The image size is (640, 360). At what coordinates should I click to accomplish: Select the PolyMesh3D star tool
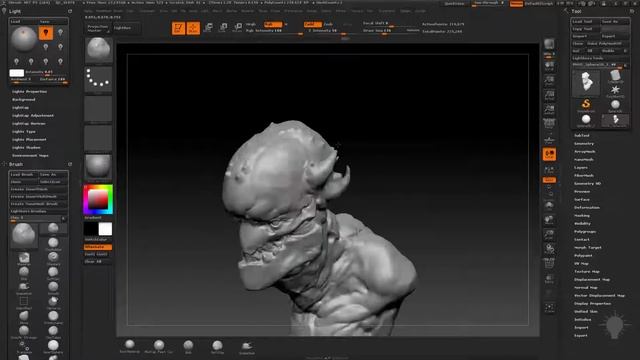point(616,91)
